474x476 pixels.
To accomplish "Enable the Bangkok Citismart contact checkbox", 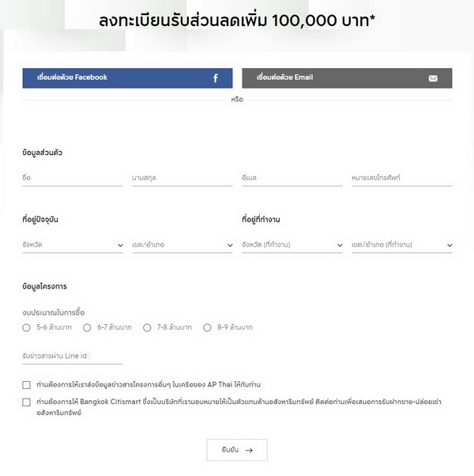I will click(x=27, y=402).
